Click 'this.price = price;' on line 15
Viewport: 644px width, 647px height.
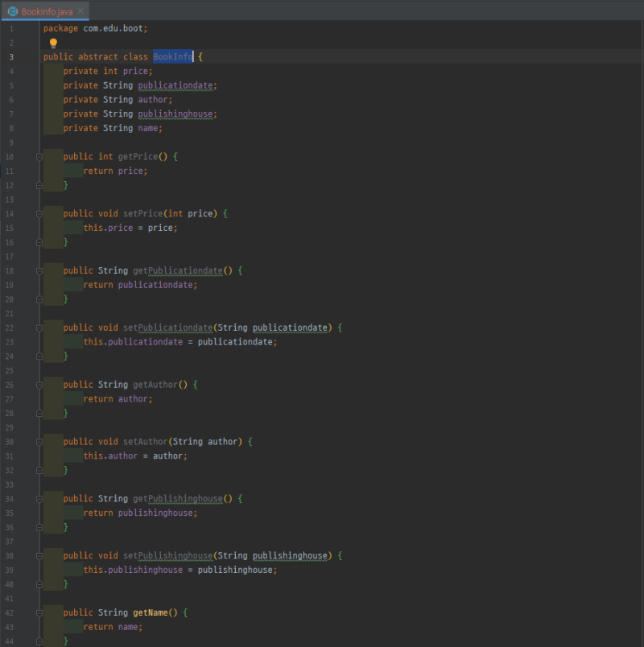click(x=130, y=228)
